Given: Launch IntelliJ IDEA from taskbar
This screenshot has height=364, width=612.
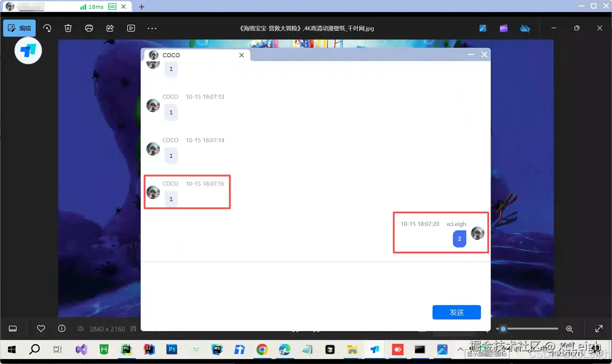Looking at the screenshot, I should point(149,350).
